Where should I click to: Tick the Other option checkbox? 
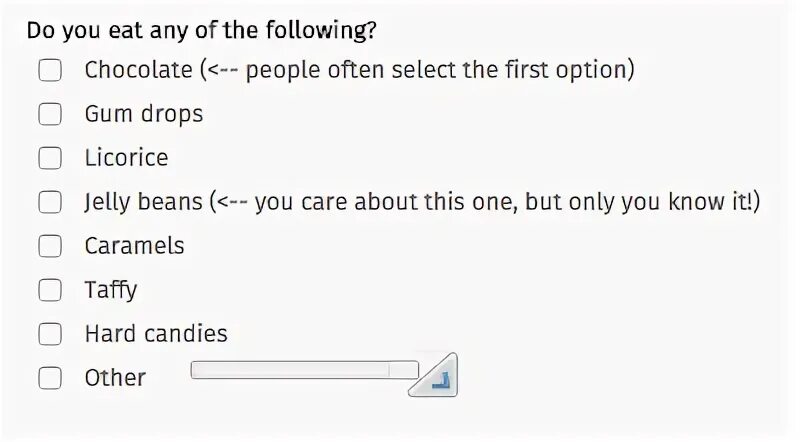50,378
